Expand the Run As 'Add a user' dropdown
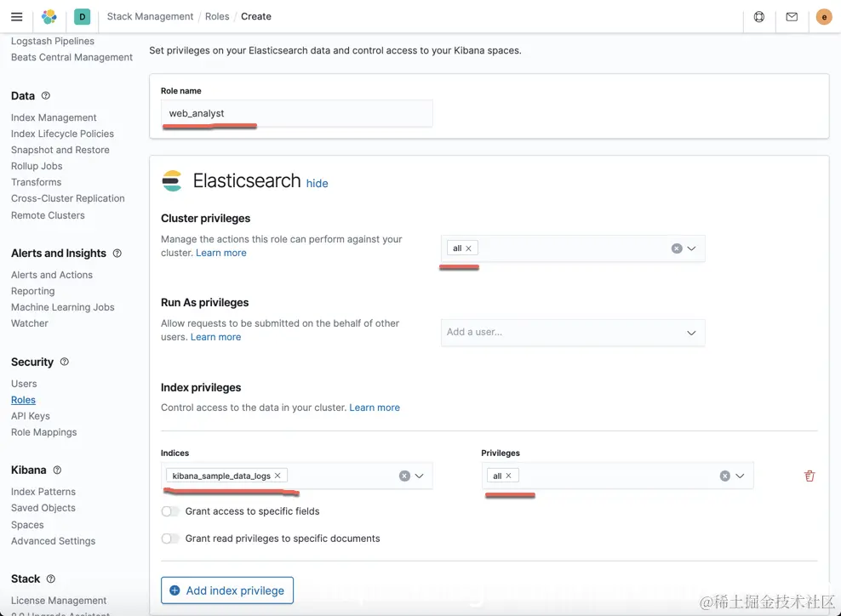 click(x=691, y=333)
